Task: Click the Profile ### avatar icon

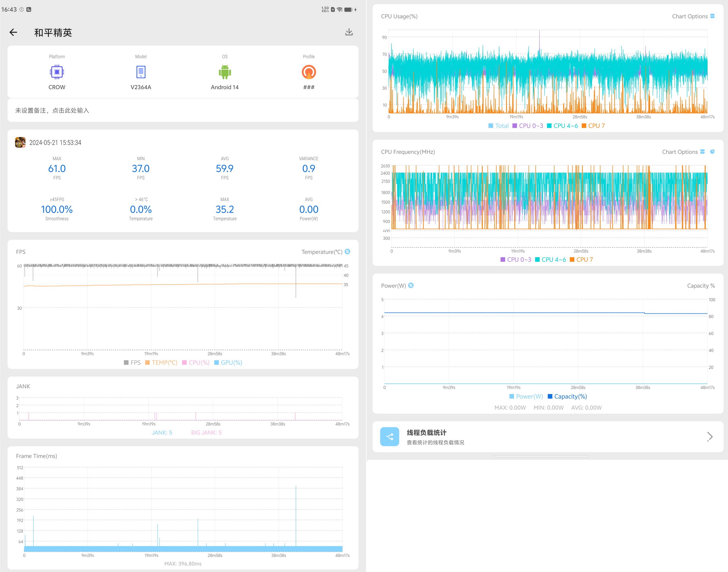Action: click(309, 72)
